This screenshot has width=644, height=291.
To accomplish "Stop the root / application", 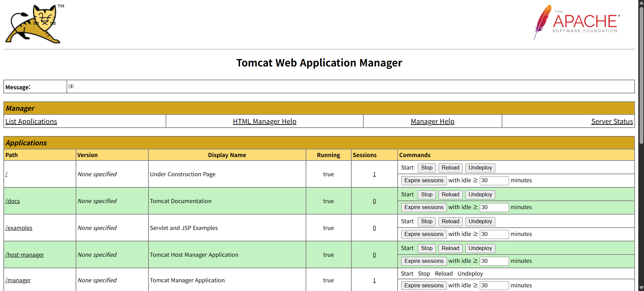I will (427, 168).
